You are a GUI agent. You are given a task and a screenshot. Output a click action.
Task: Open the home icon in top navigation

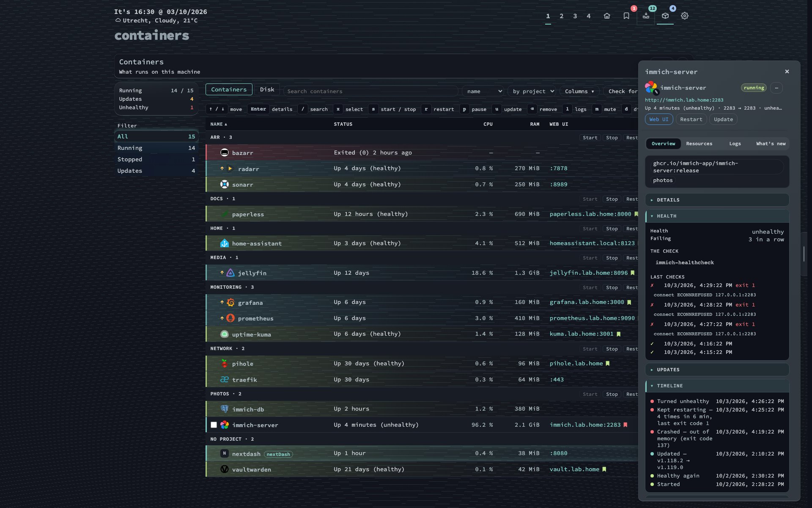coord(607,16)
